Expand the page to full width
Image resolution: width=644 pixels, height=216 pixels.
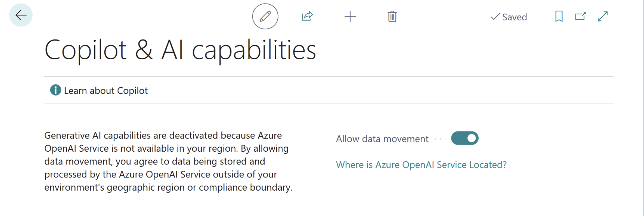pos(603,16)
